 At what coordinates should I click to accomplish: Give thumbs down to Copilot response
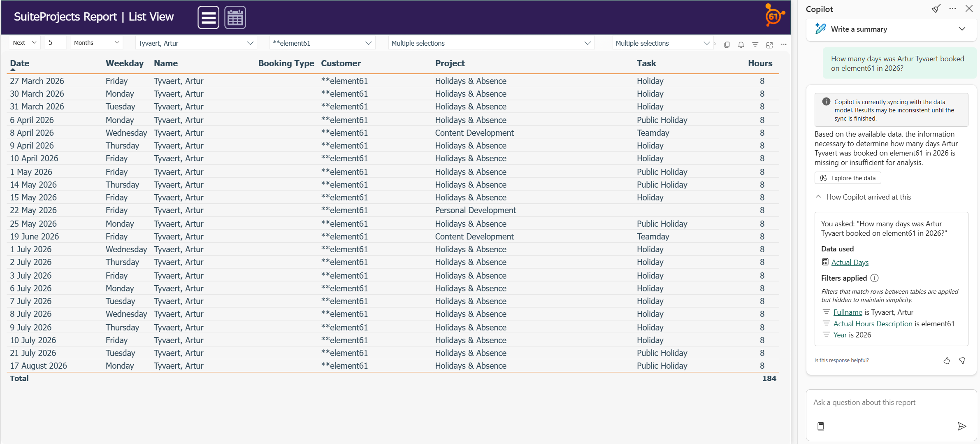coord(962,360)
